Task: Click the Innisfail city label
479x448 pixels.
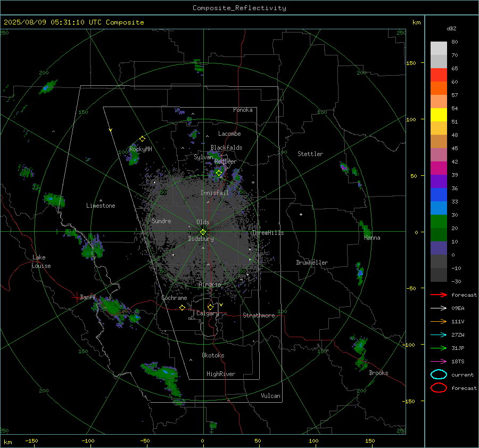Action: tap(214, 193)
